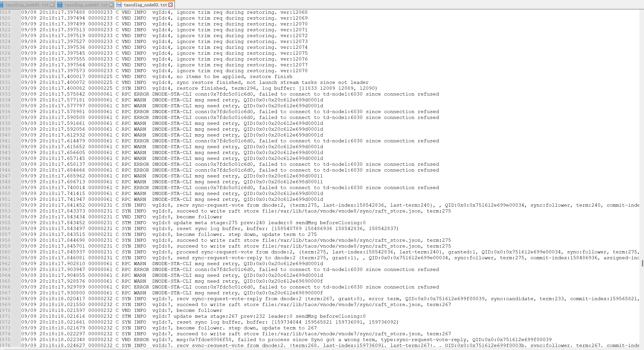Click the 'td-node1:6030' address in the log
This screenshot has height=350, width=644.
pos(343,94)
